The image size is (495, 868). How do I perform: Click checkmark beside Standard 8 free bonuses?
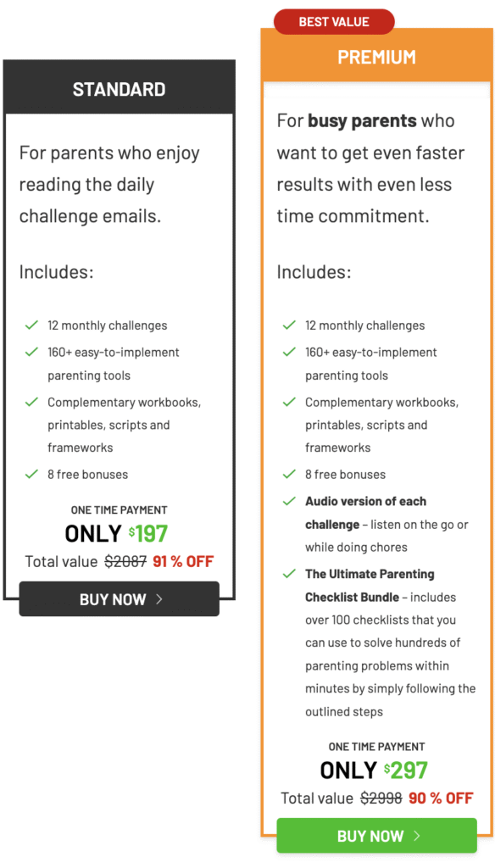click(31, 474)
